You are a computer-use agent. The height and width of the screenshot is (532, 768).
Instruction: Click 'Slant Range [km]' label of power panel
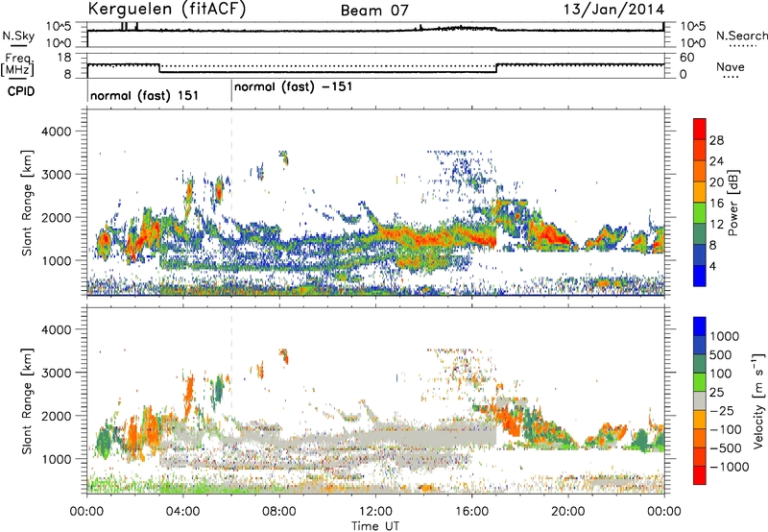point(27,203)
